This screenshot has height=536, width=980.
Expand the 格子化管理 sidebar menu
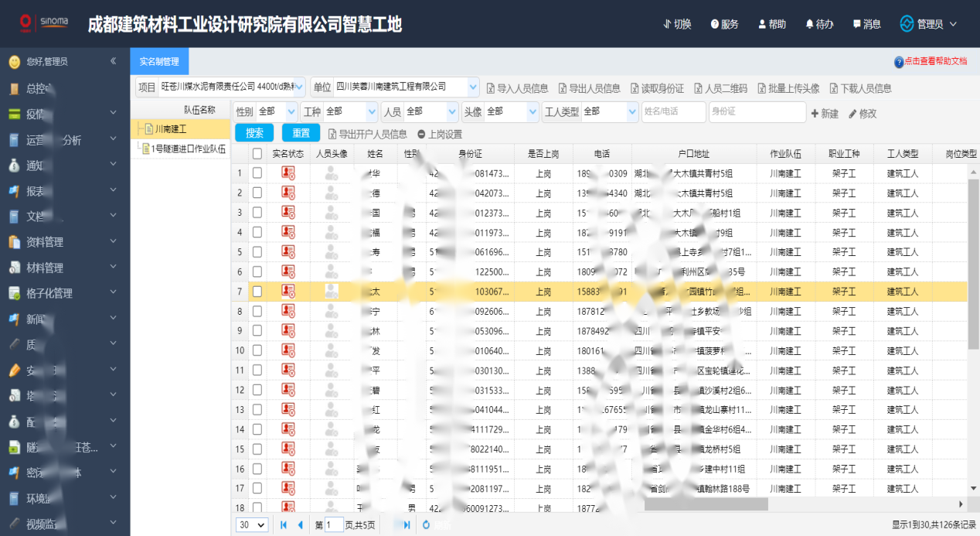click(65, 293)
